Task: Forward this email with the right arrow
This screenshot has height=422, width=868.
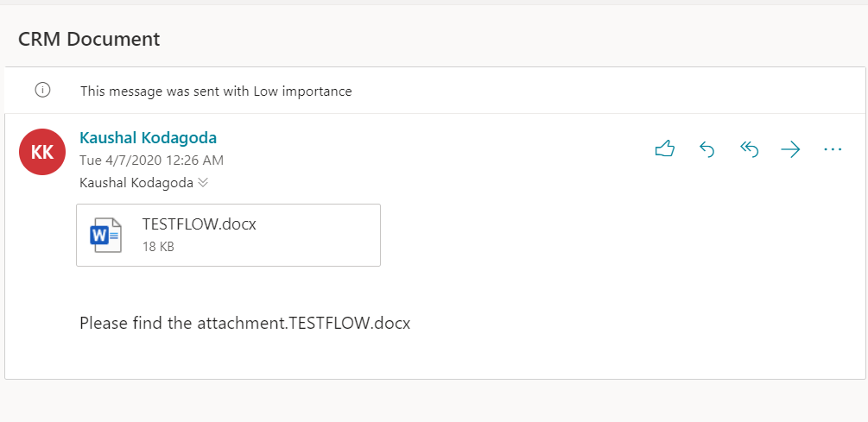Action: (790, 150)
